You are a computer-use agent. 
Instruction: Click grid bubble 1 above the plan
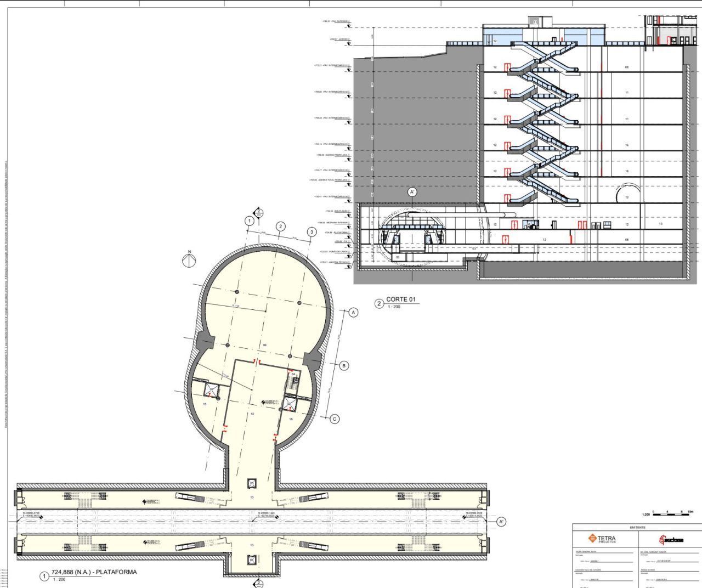pyautogui.click(x=249, y=221)
